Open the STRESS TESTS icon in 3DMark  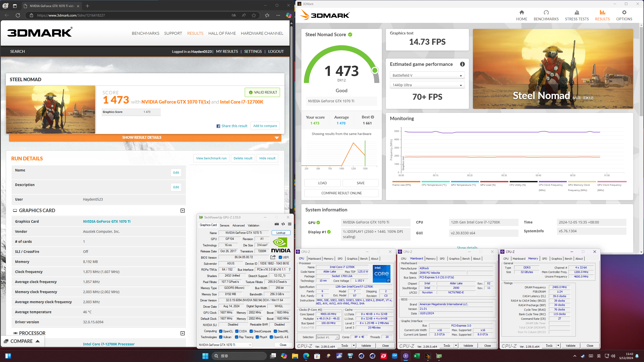(x=577, y=12)
